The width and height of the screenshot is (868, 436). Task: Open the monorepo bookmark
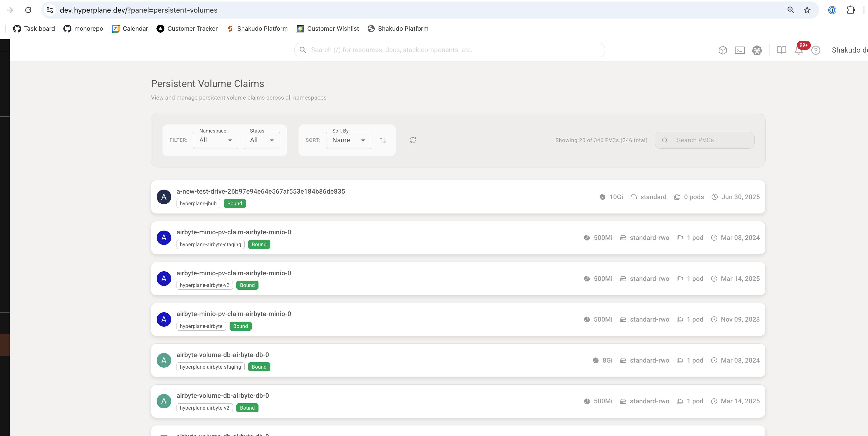tap(83, 29)
